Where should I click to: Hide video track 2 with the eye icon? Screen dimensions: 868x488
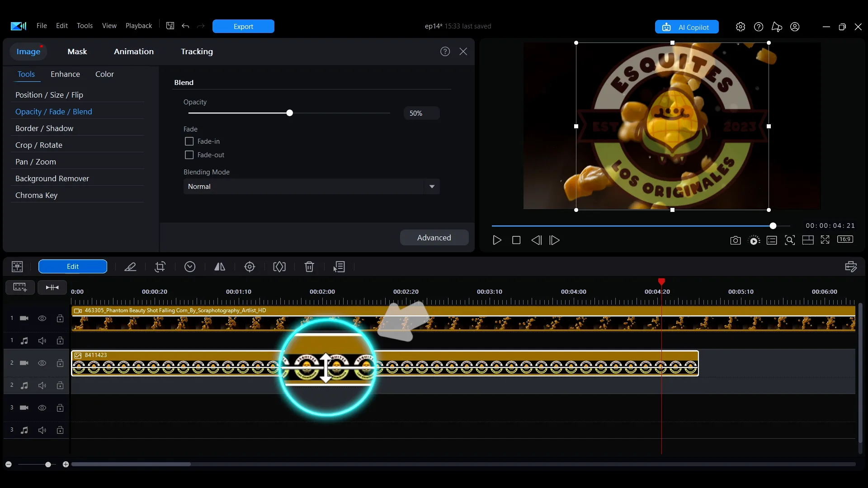point(42,363)
